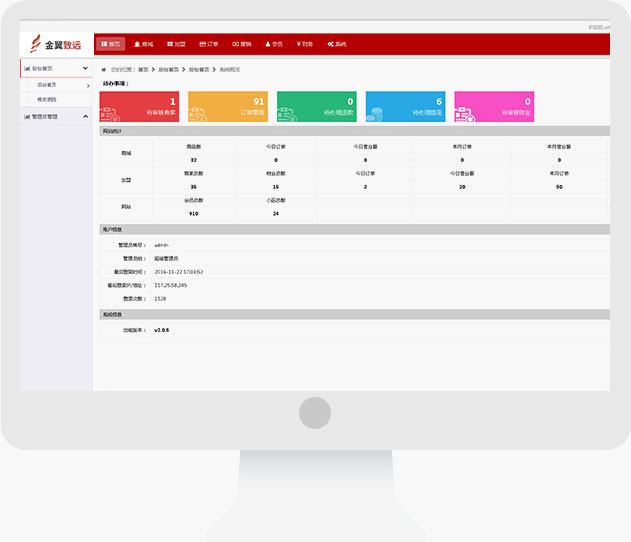This screenshot has width=631, height=542.
Task: Click the icon on the red 待审核商家 card
Action: pos(110,113)
